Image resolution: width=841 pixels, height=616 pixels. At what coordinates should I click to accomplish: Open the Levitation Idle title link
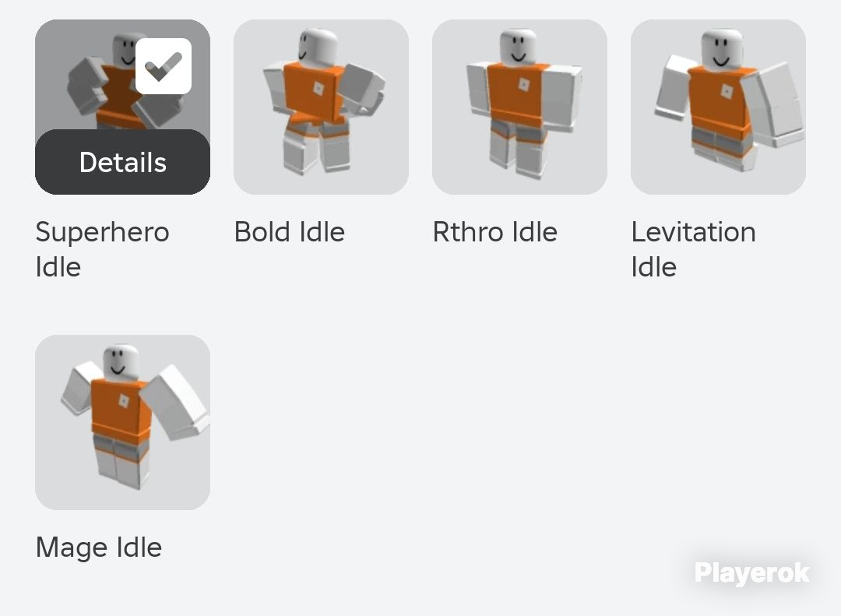694,249
